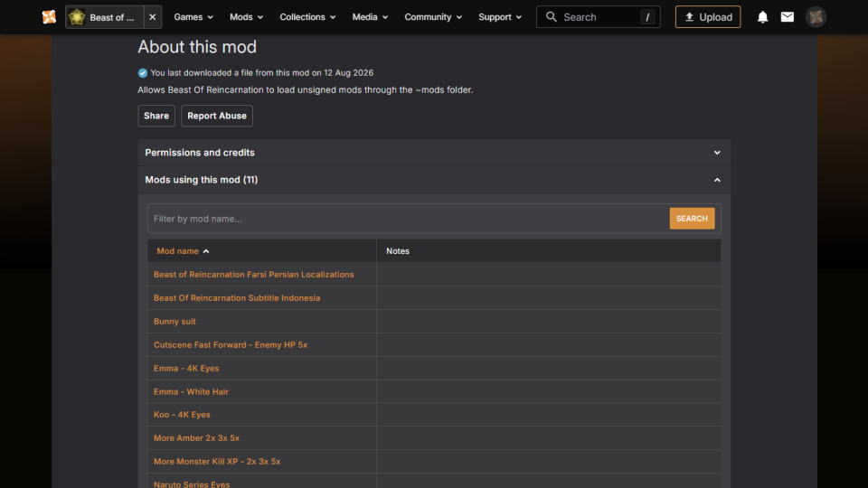
Task: Click the About this mod heading
Action: [197, 47]
